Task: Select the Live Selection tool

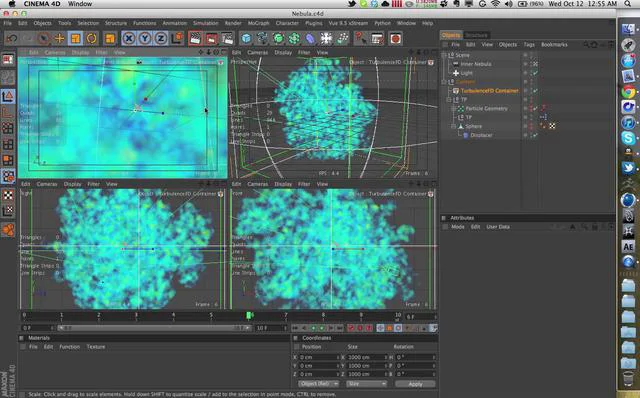Action: tap(44, 39)
